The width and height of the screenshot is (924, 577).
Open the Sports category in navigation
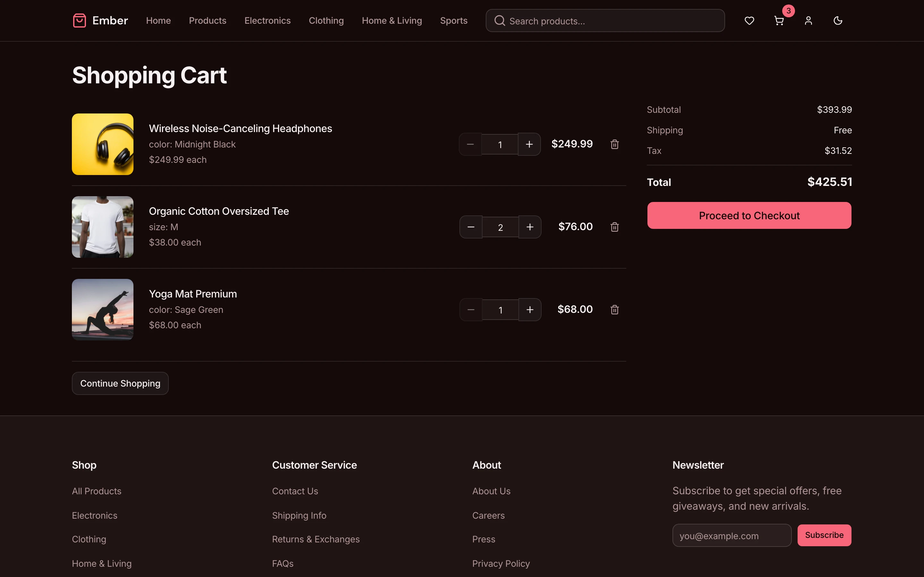tap(454, 20)
